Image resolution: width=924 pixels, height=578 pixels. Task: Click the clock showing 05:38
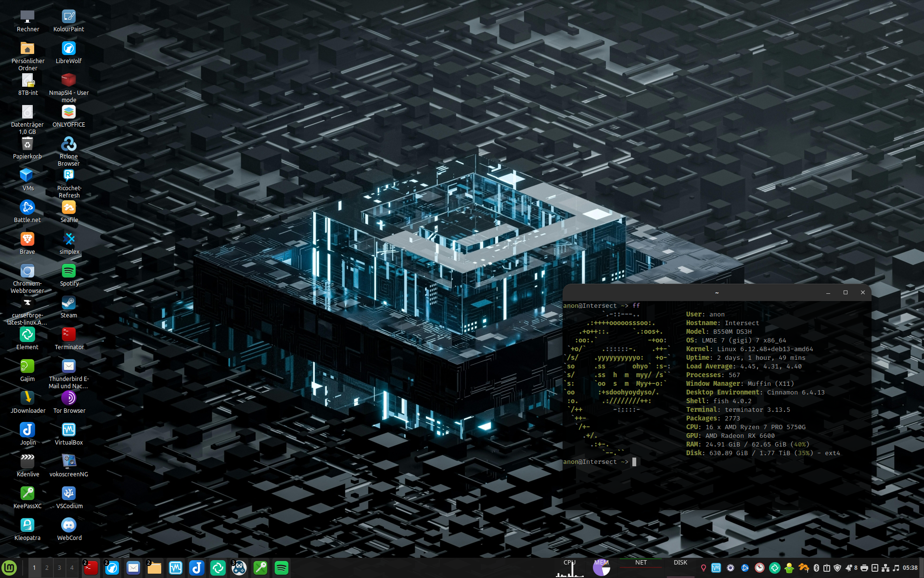(910, 568)
